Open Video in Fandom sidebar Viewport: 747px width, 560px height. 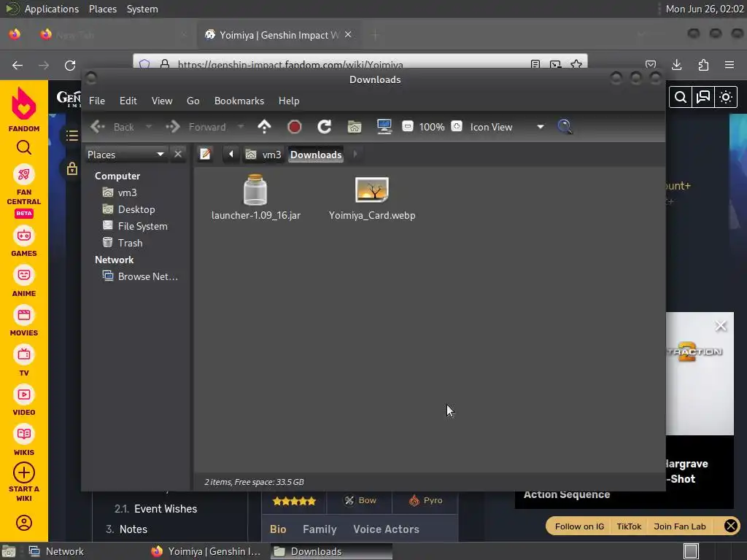[x=24, y=402]
